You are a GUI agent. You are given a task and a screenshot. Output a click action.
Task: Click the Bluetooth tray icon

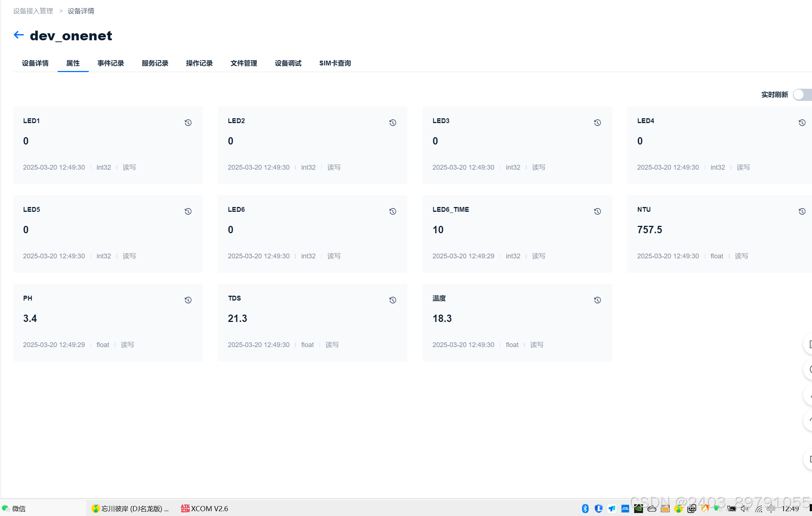click(x=585, y=509)
